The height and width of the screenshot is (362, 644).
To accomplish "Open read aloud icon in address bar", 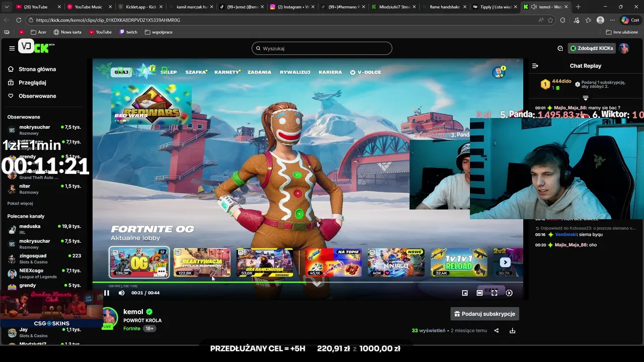I will pyautogui.click(x=541, y=20).
